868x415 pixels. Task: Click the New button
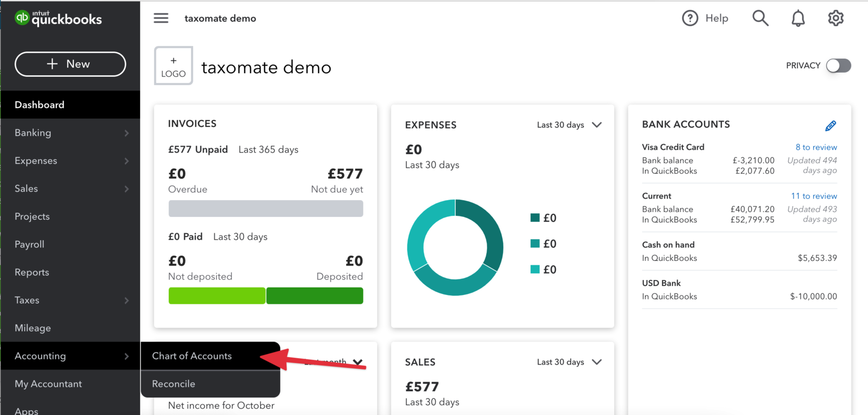tap(71, 64)
